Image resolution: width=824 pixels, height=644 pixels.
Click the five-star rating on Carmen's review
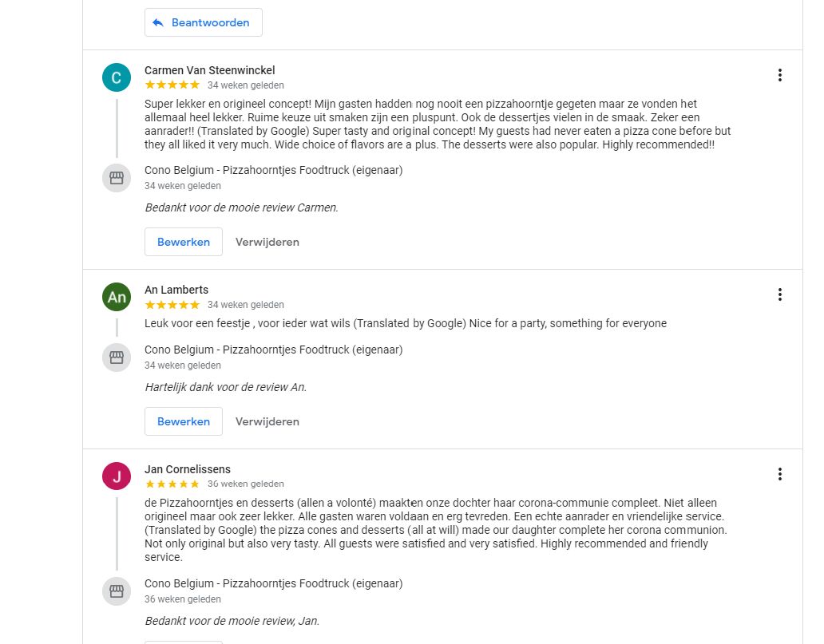[172, 85]
